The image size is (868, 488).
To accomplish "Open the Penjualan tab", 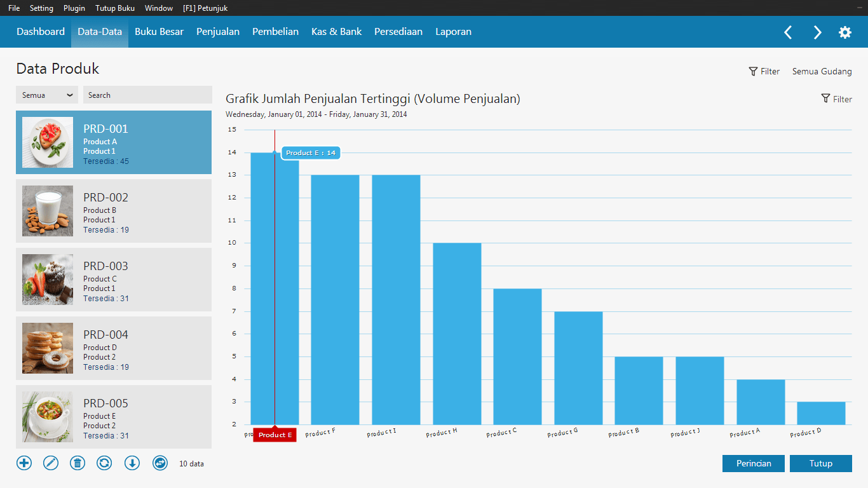I will coord(218,32).
